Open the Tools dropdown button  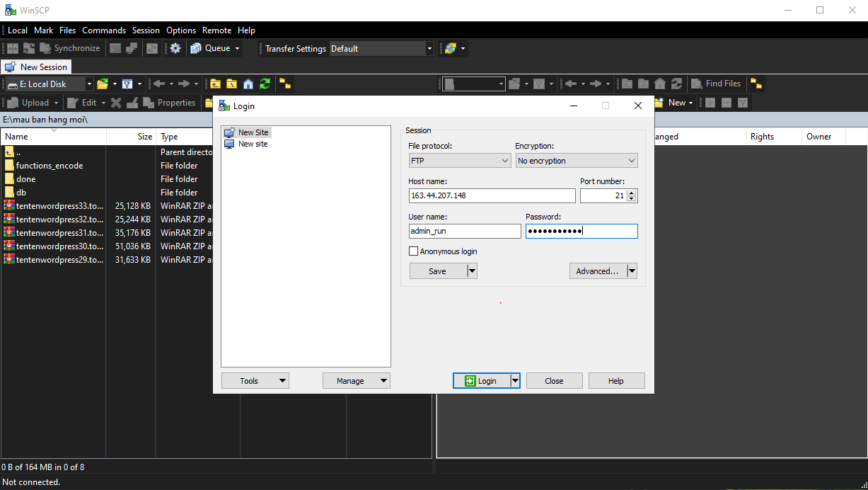255,381
